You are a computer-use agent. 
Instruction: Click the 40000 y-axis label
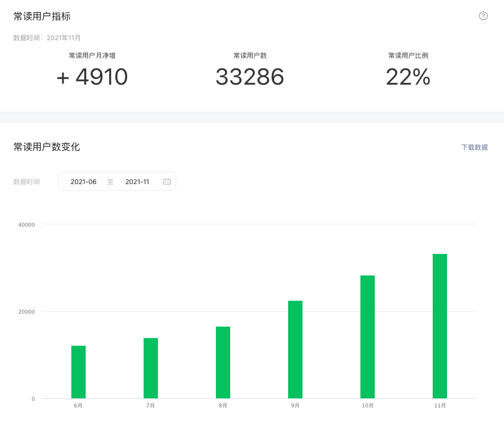(27, 225)
